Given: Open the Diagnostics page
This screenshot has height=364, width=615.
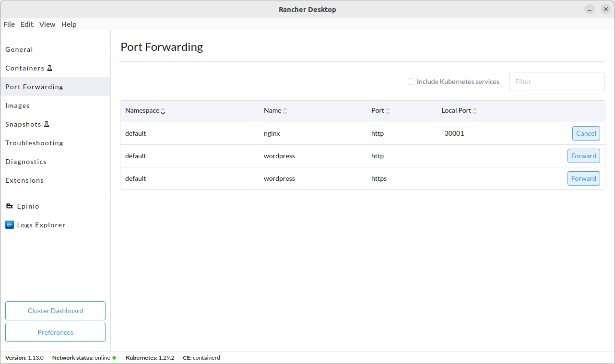Looking at the screenshot, I should 55,162.
